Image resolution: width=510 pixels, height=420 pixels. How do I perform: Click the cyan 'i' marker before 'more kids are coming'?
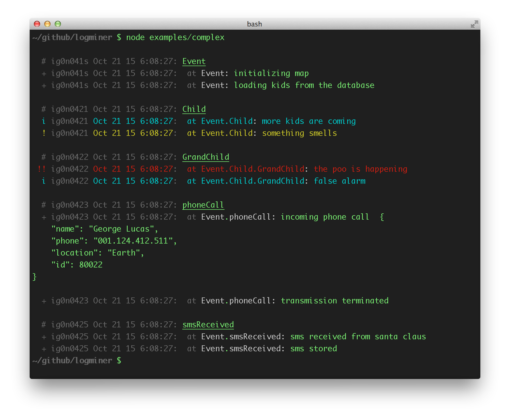point(43,121)
